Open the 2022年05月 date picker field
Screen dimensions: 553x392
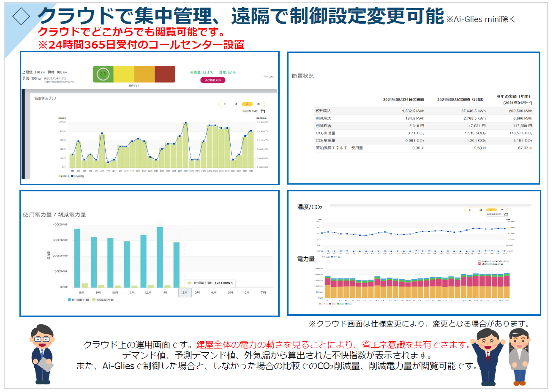[250, 112]
